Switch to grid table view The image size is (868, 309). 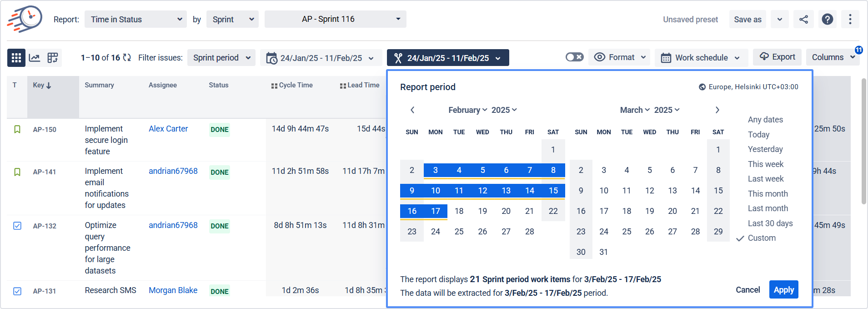coord(16,58)
